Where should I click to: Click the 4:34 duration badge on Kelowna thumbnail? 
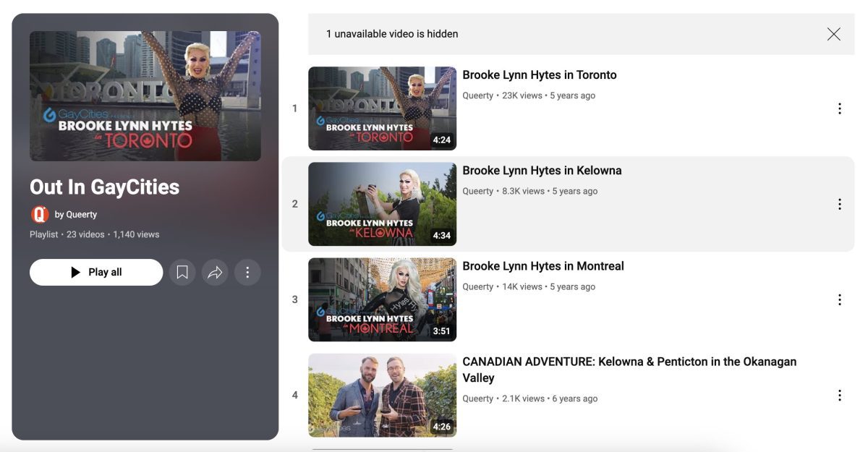click(441, 236)
